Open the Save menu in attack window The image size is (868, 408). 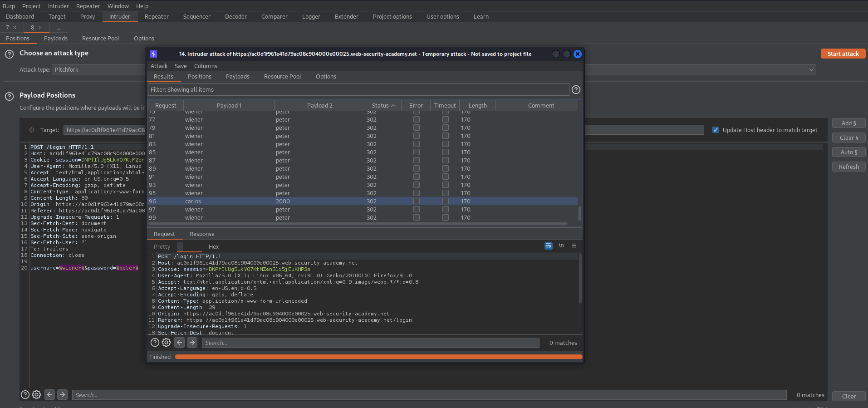pos(181,66)
